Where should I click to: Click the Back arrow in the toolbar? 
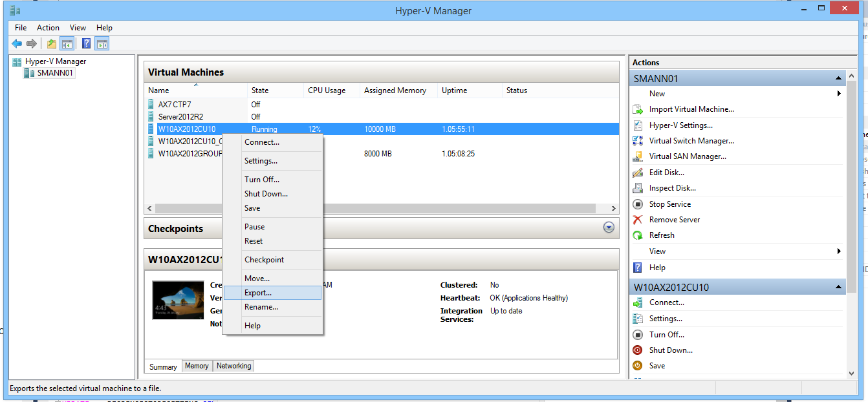pyautogui.click(x=17, y=44)
